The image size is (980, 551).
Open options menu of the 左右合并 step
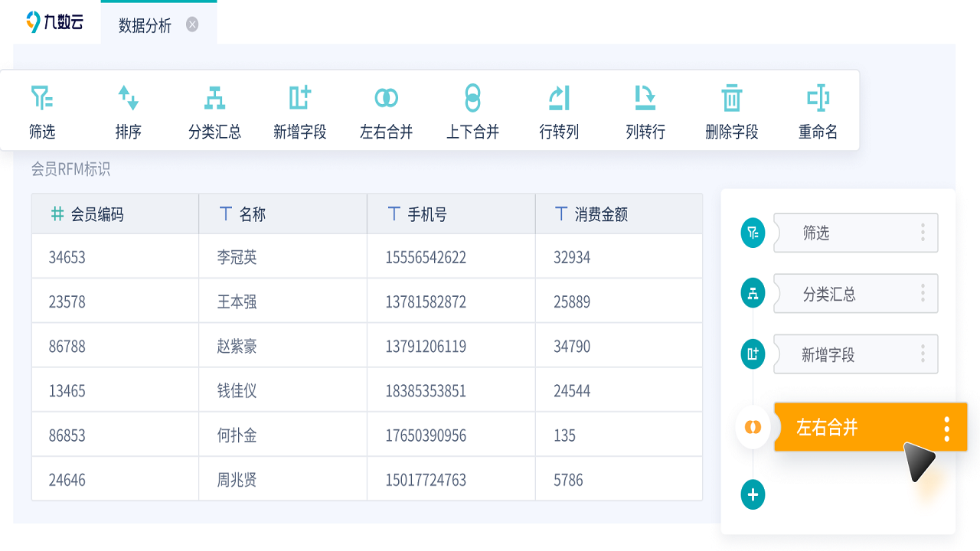pos(946,428)
